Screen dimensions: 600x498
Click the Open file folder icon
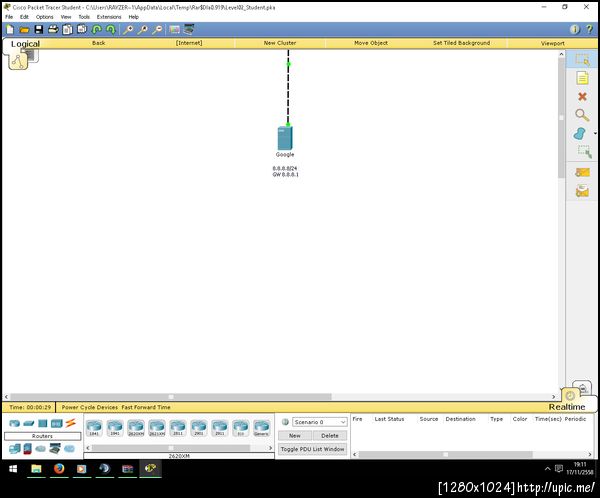coord(24,29)
